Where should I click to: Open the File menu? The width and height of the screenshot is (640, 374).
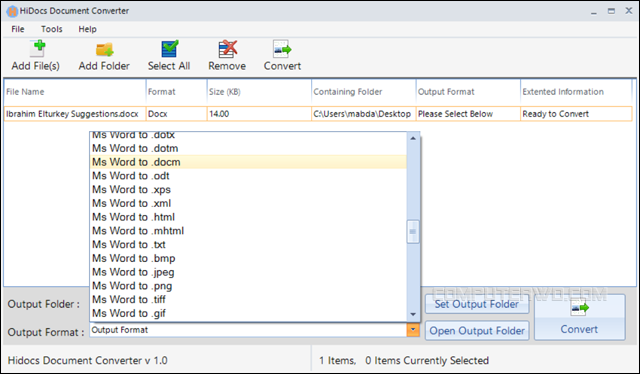click(x=18, y=29)
